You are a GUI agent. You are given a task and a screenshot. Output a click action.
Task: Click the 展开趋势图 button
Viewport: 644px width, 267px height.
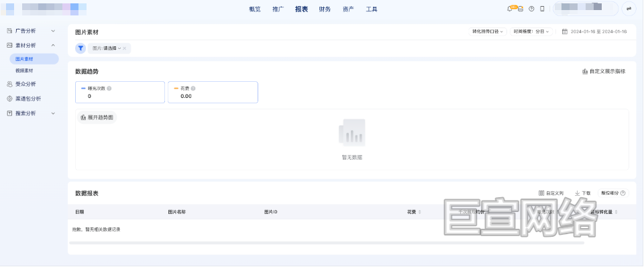tap(97, 117)
